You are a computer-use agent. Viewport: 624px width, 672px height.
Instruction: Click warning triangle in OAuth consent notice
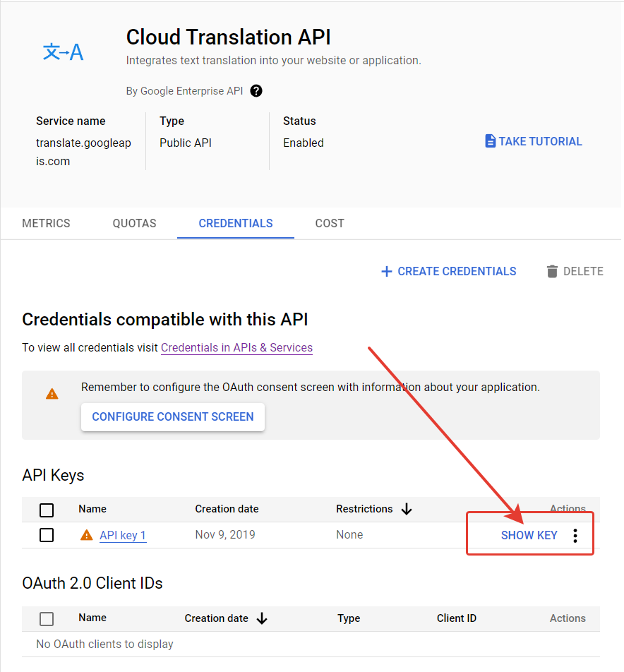pos(52,394)
